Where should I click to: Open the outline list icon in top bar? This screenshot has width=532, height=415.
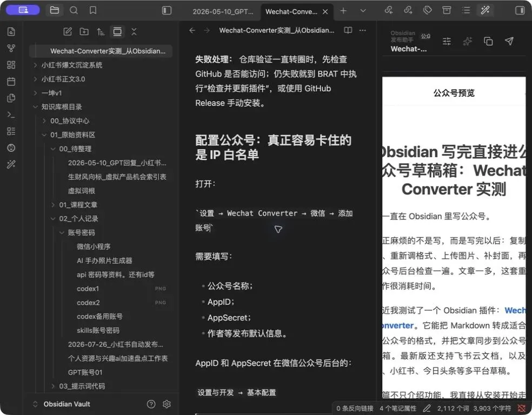466,10
